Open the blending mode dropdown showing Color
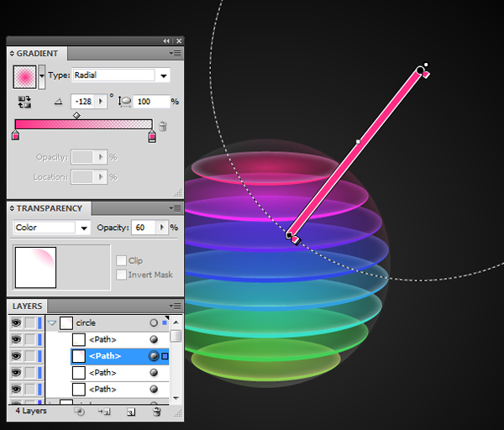 click(51, 228)
